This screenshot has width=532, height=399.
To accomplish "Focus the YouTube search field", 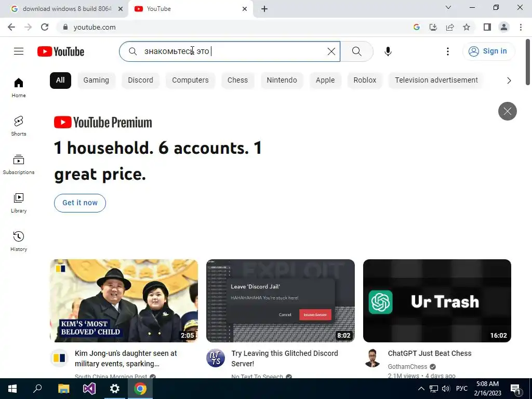I will coord(231,51).
